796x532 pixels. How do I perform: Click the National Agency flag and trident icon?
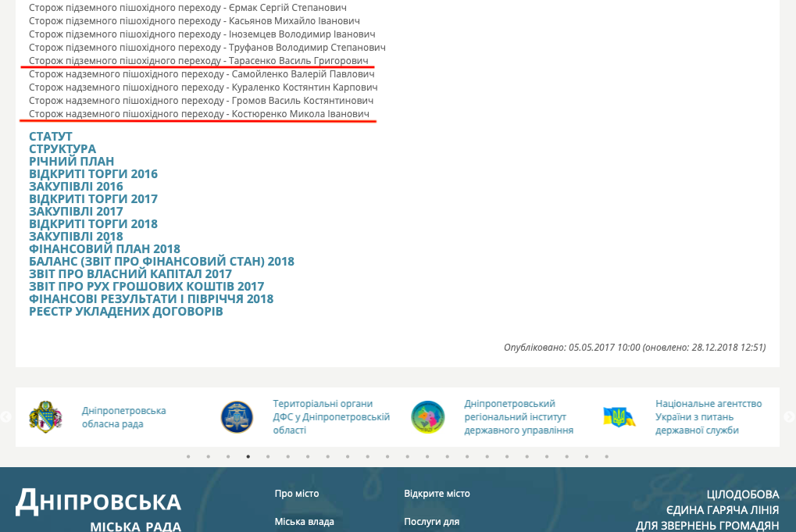[619, 417]
